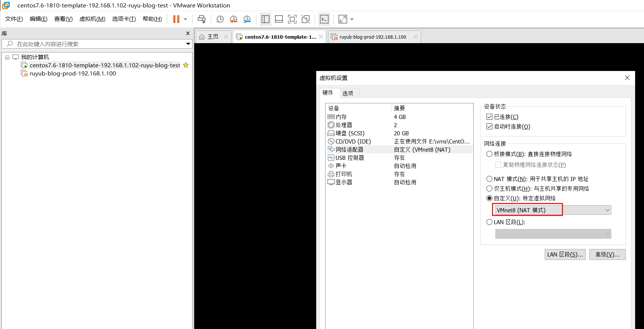Select 自定义(U) custom virtual network option

(489, 198)
